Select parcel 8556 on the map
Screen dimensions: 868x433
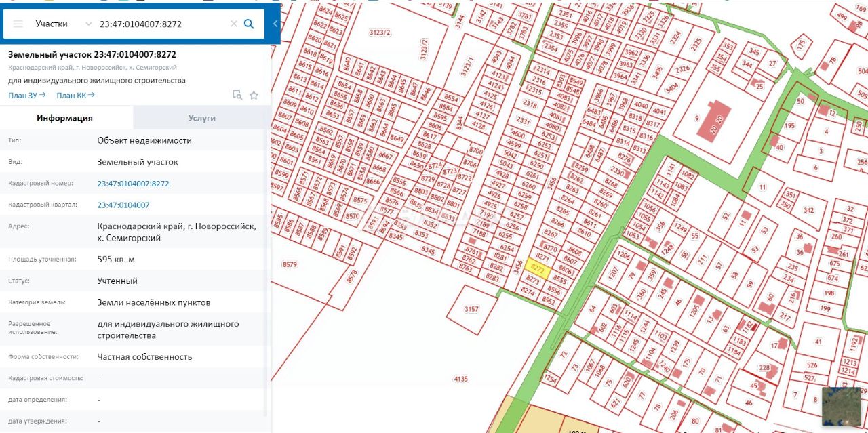(554, 289)
